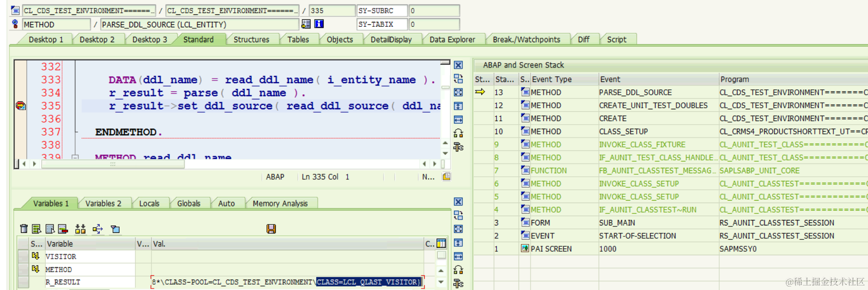Click the Val. column header
868x290 pixels.
coord(287,244)
